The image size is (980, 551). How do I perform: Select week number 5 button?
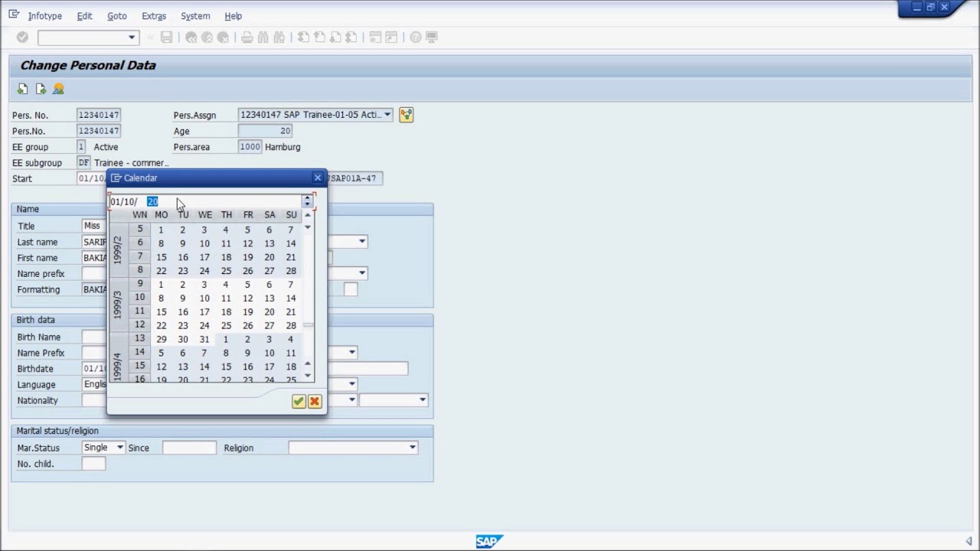click(139, 229)
